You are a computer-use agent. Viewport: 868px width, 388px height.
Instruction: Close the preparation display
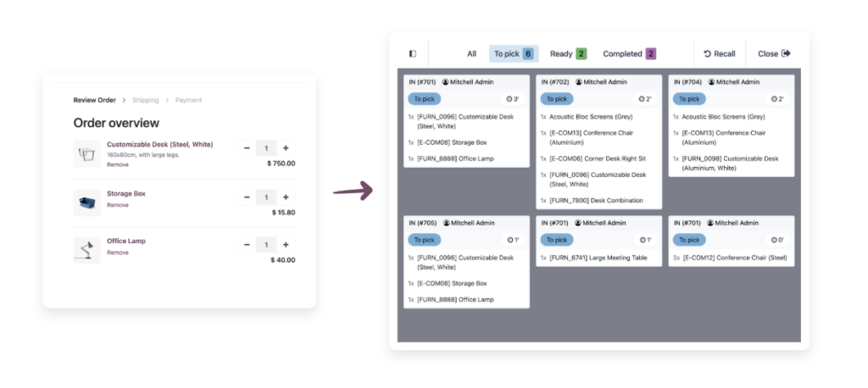pos(773,53)
